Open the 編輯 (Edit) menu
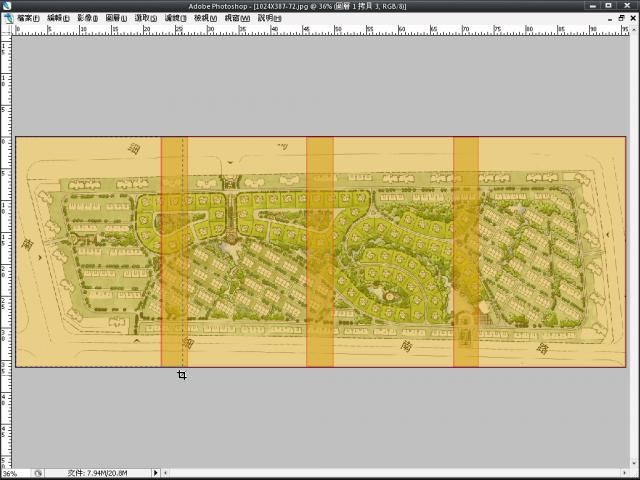The height and width of the screenshot is (480, 640). (x=58, y=18)
